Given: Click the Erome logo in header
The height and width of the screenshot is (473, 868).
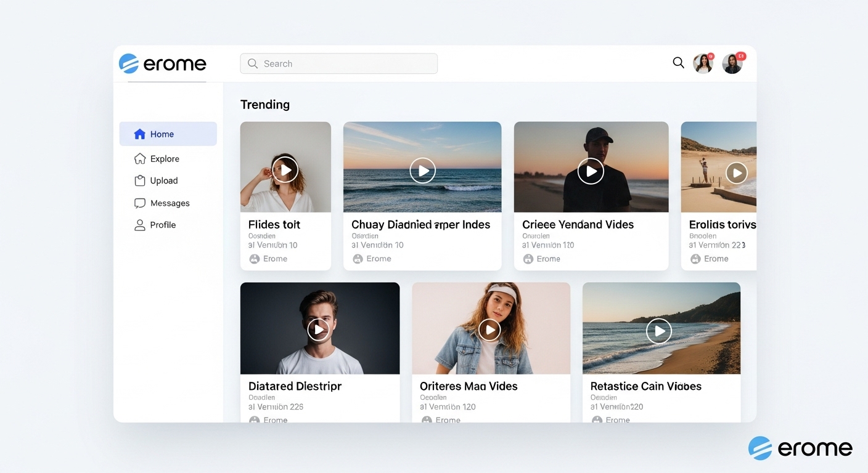Looking at the screenshot, I should pos(163,63).
